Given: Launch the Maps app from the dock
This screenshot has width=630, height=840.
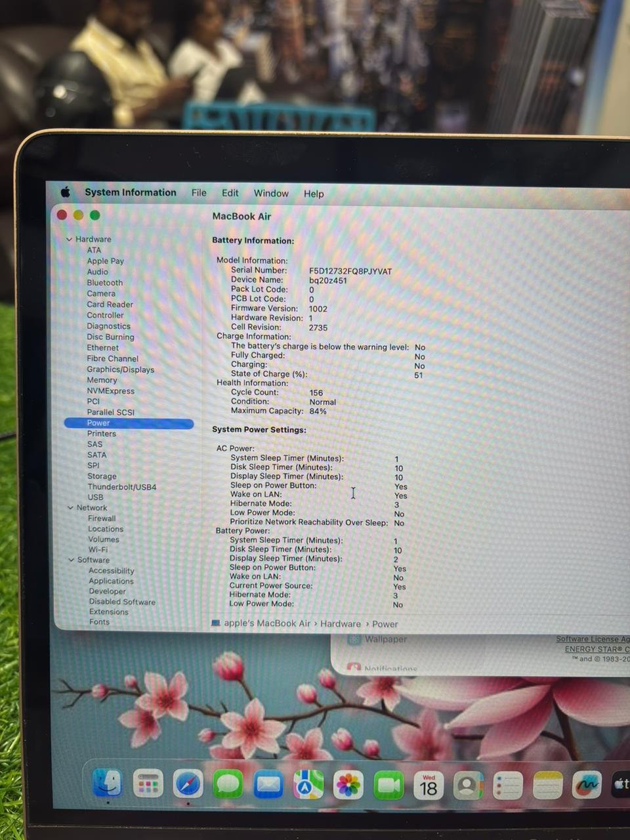Looking at the screenshot, I should point(308,785).
